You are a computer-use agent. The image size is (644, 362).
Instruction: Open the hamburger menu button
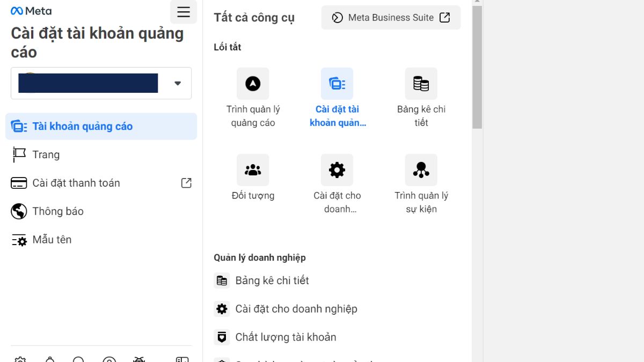pyautogui.click(x=183, y=12)
